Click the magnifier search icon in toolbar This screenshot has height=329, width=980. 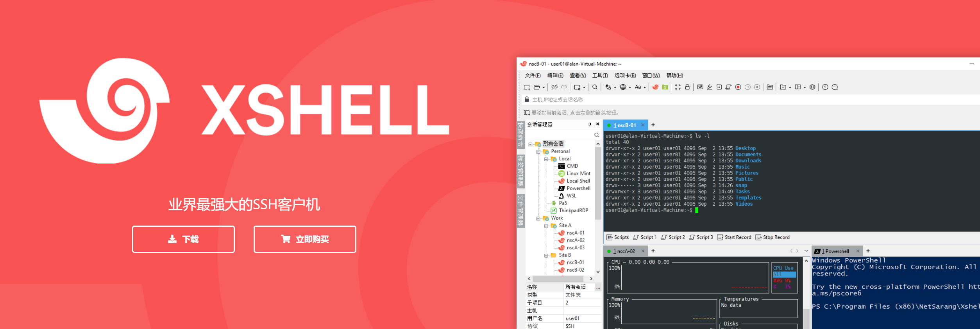coord(595,87)
